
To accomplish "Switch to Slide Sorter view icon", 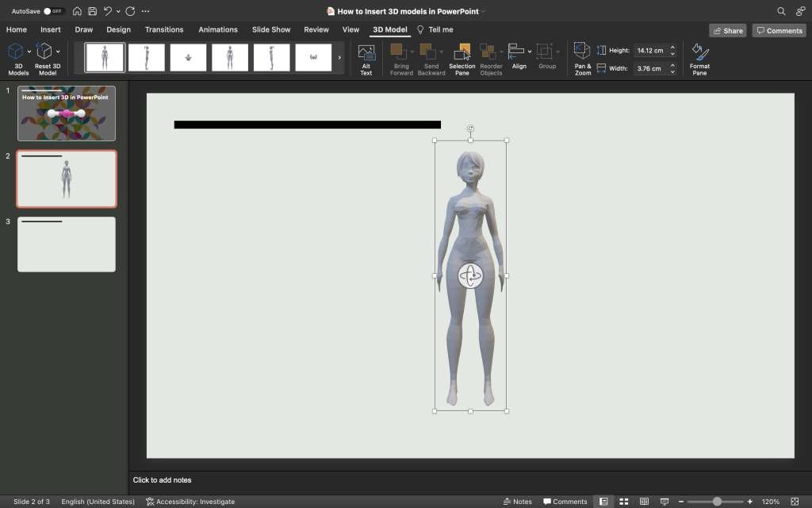I will pos(624,501).
